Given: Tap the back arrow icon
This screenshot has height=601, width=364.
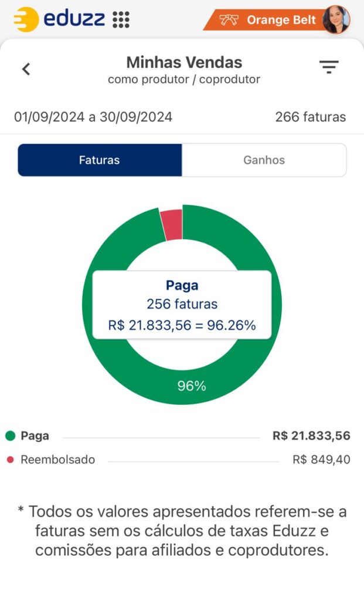Looking at the screenshot, I should pyautogui.click(x=26, y=69).
